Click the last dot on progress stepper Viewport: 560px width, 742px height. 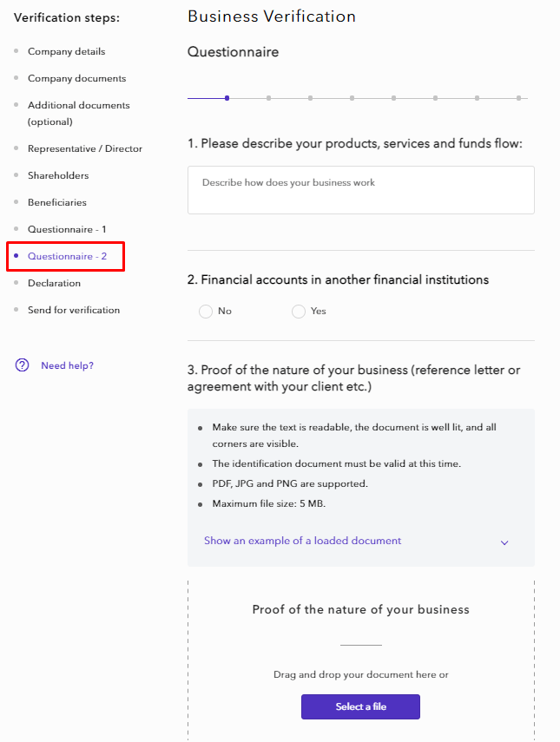pyautogui.click(x=518, y=98)
